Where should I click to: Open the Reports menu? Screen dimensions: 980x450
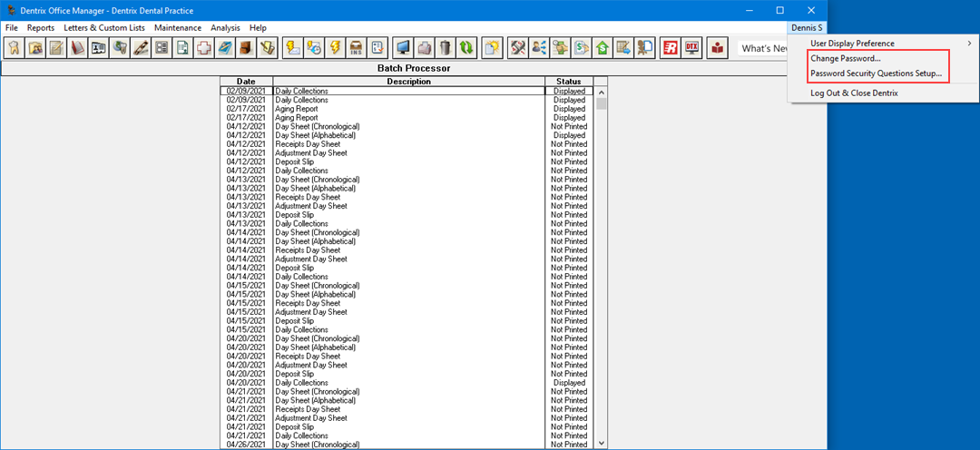(x=41, y=28)
